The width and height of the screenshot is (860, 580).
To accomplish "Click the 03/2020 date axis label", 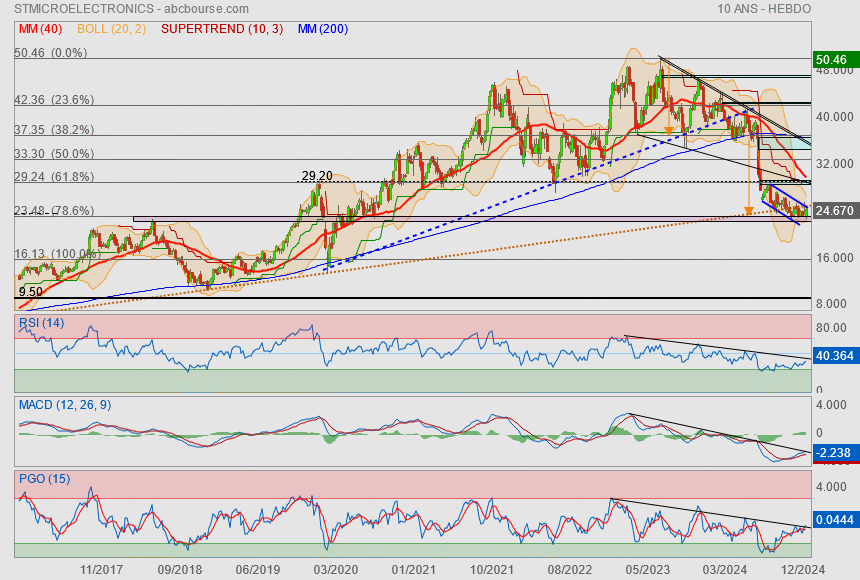I will pos(336,570).
